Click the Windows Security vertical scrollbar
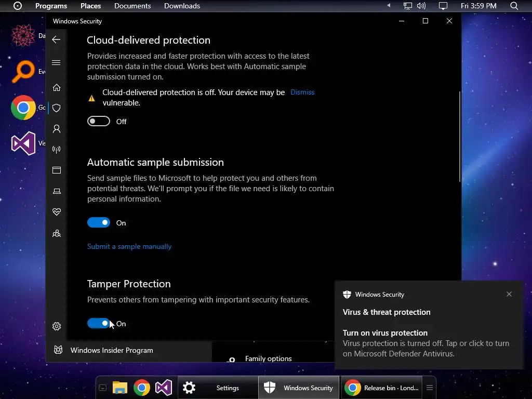This screenshot has height=399, width=532. click(460, 137)
